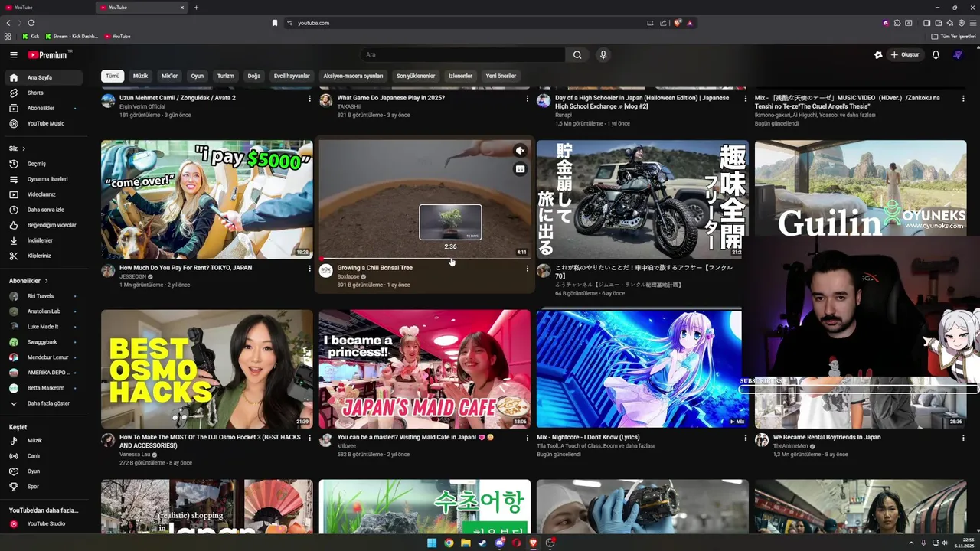Image resolution: width=980 pixels, height=551 pixels.
Task: Unmute the Chili Bonsai preview video
Action: pyautogui.click(x=521, y=151)
